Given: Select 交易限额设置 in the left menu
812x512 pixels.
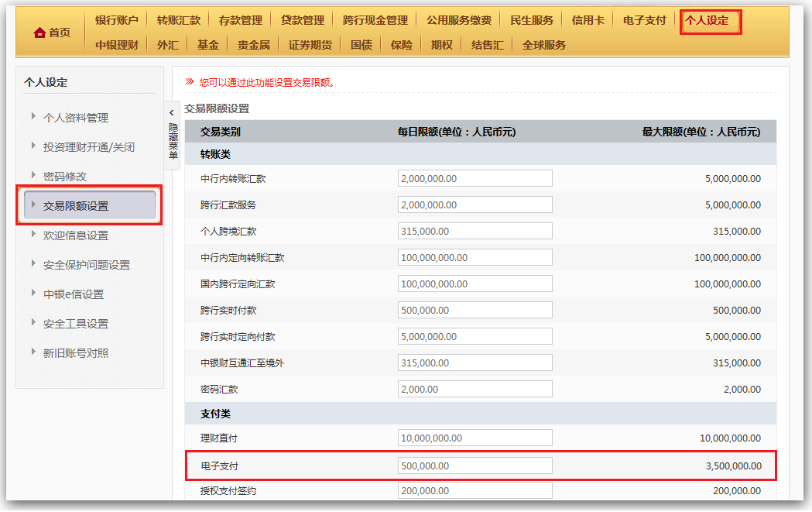Looking at the screenshot, I should coord(75,205).
